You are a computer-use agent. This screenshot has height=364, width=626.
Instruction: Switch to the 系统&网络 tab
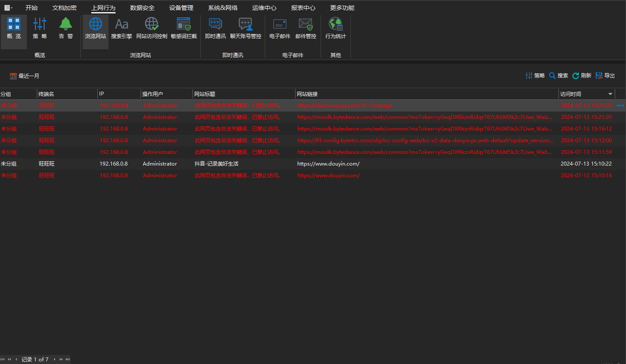223,8
